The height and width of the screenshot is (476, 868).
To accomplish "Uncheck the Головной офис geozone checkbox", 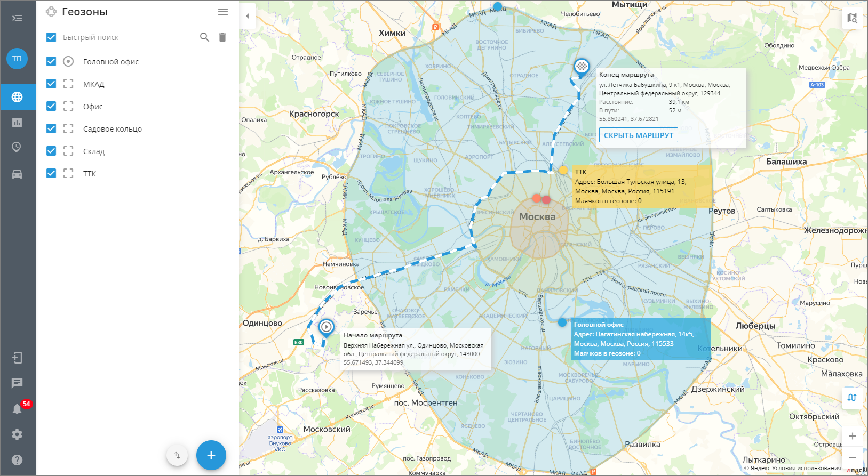I will tap(51, 61).
